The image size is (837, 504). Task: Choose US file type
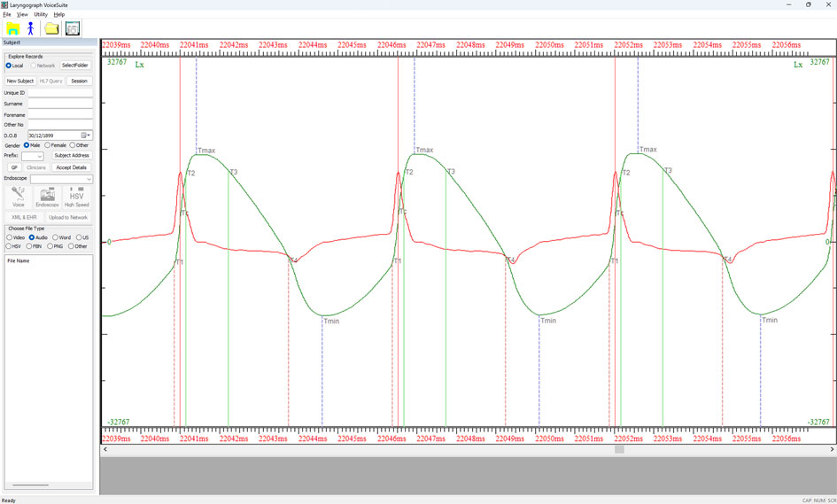(79, 237)
